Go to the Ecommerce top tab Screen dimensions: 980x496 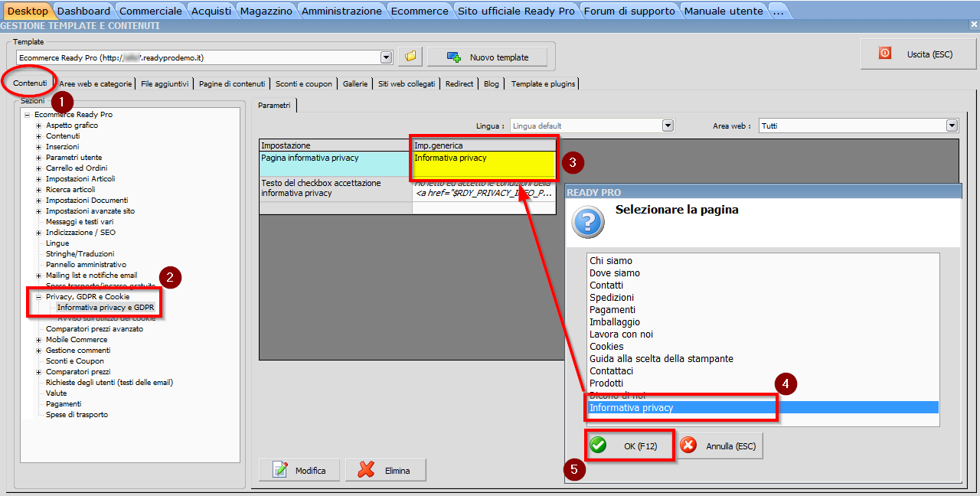coord(420,11)
